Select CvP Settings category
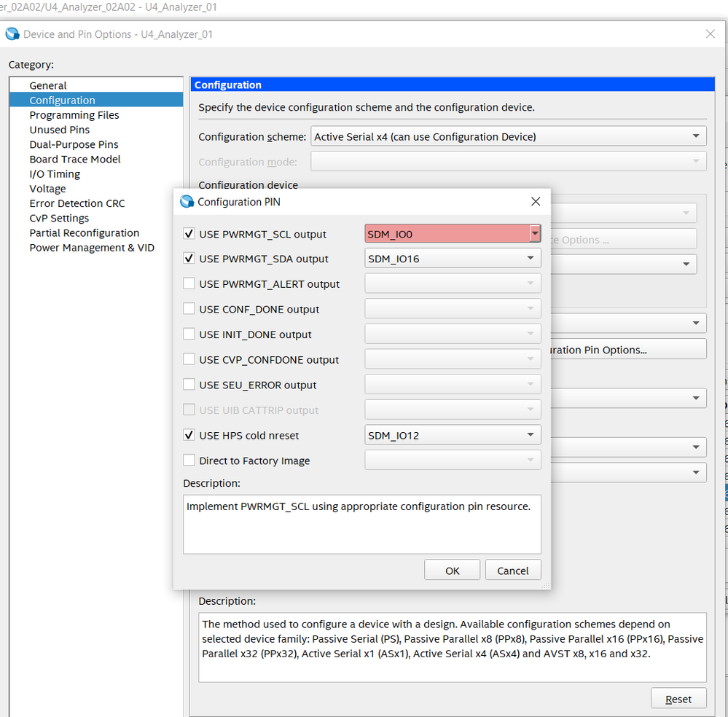This screenshot has height=717, width=728. 96,219
